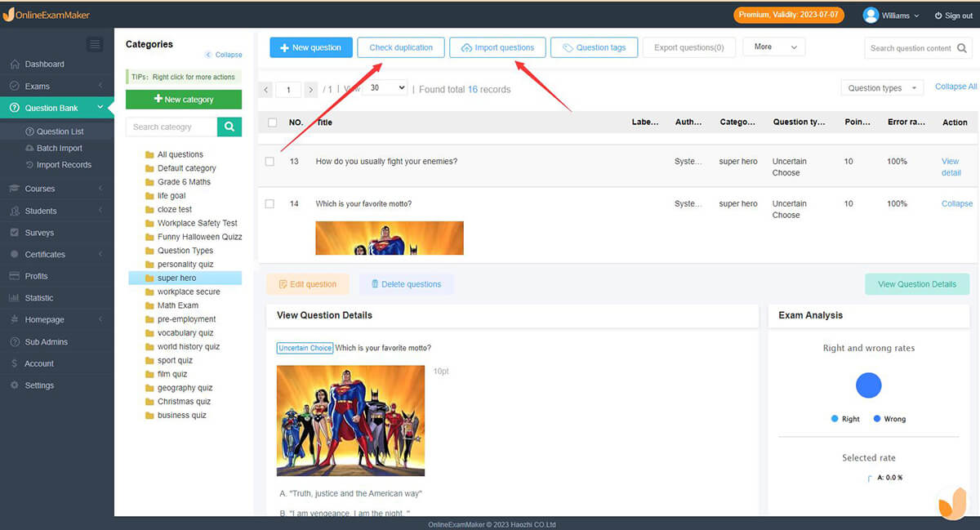Check the checkbox for question 13
This screenshot has height=530, width=980.
[269, 161]
